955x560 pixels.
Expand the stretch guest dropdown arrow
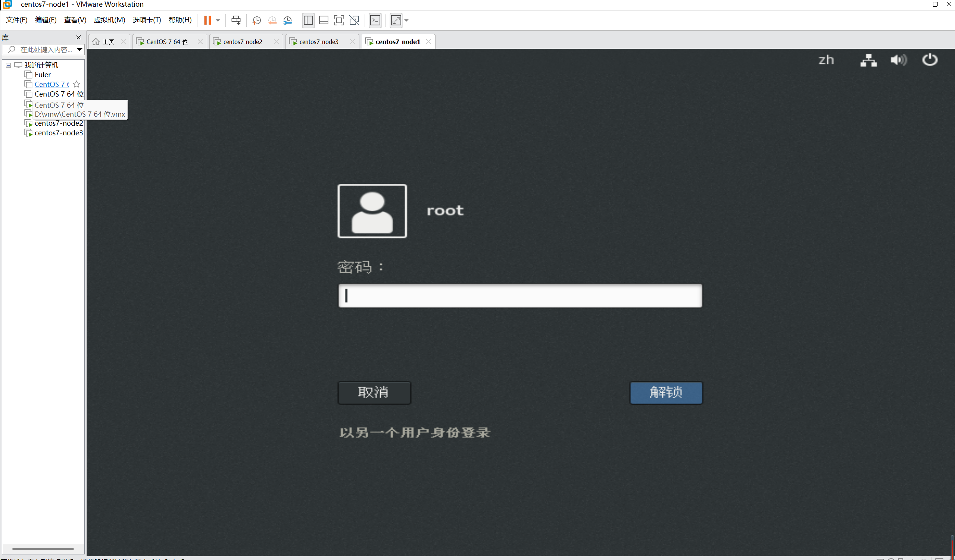tap(407, 20)
